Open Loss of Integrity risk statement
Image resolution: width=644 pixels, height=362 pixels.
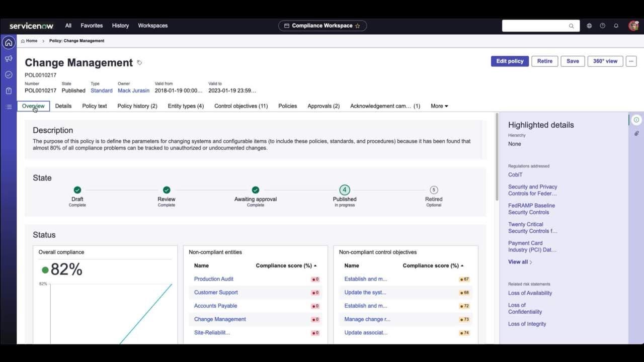click(x=527, y=324)
